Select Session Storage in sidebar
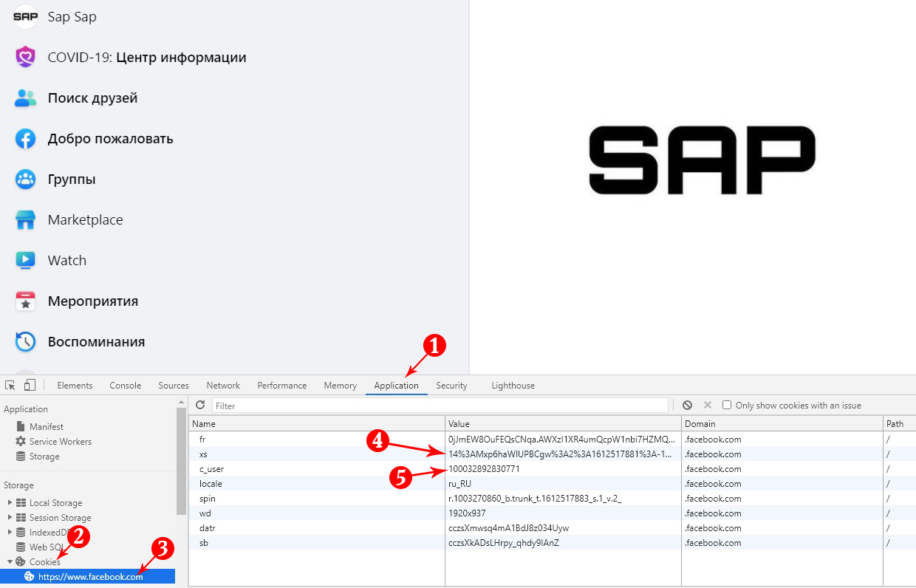 tap(60, 517)
